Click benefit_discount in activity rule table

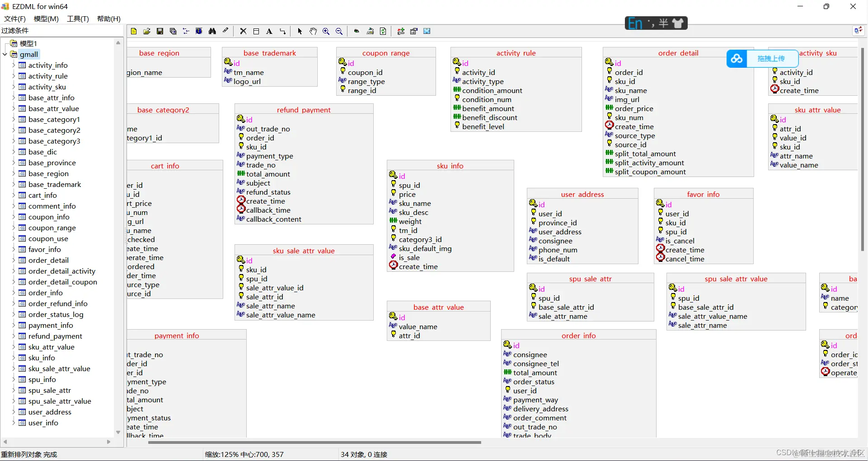pyautogui.click(x=489, y=117)
